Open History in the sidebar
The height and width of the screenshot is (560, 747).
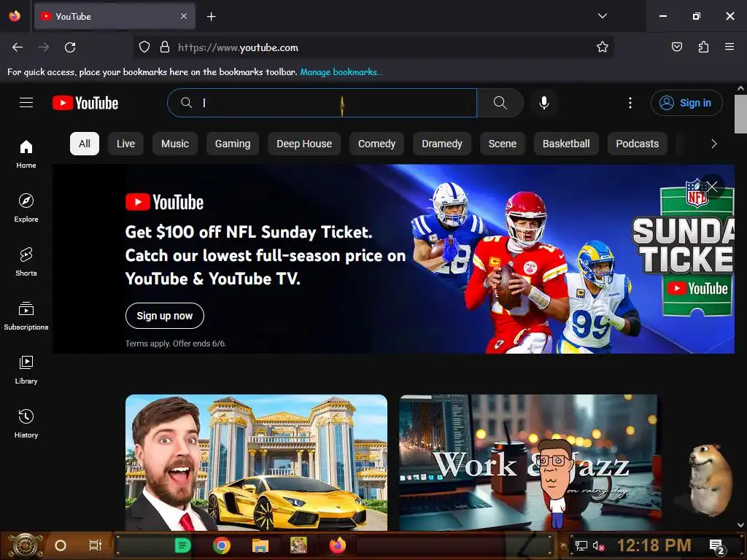(26, 424)
